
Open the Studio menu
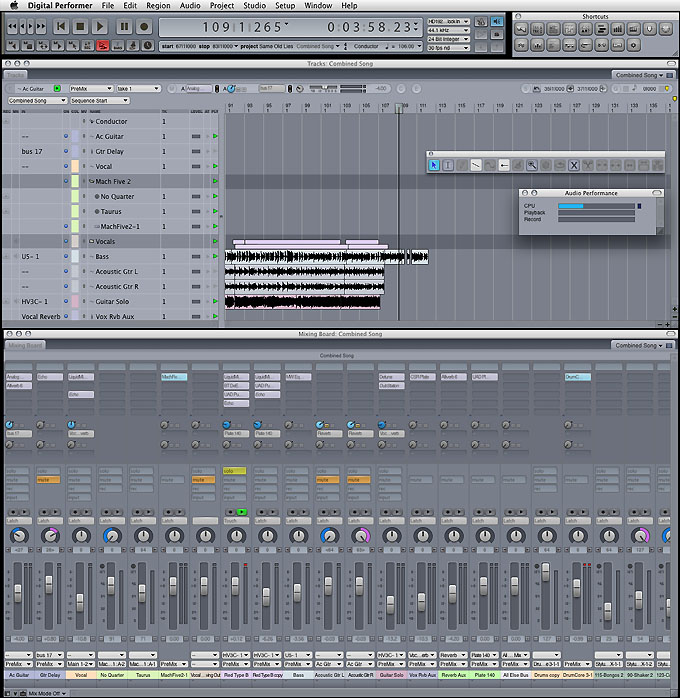[x=255, y=5]
